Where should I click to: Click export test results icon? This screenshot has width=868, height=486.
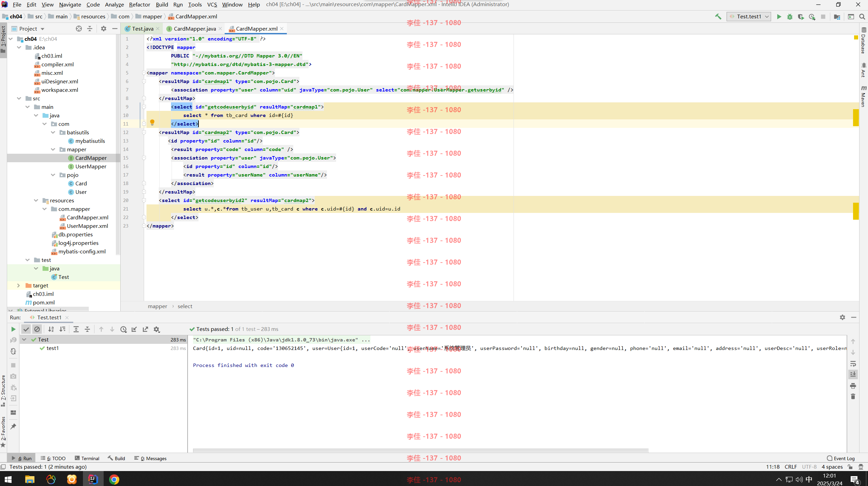(145, 329)
